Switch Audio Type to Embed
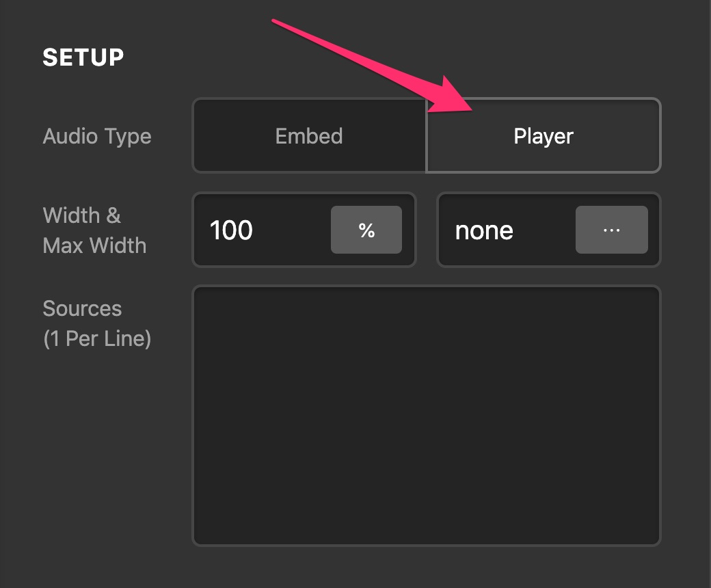 309,135
